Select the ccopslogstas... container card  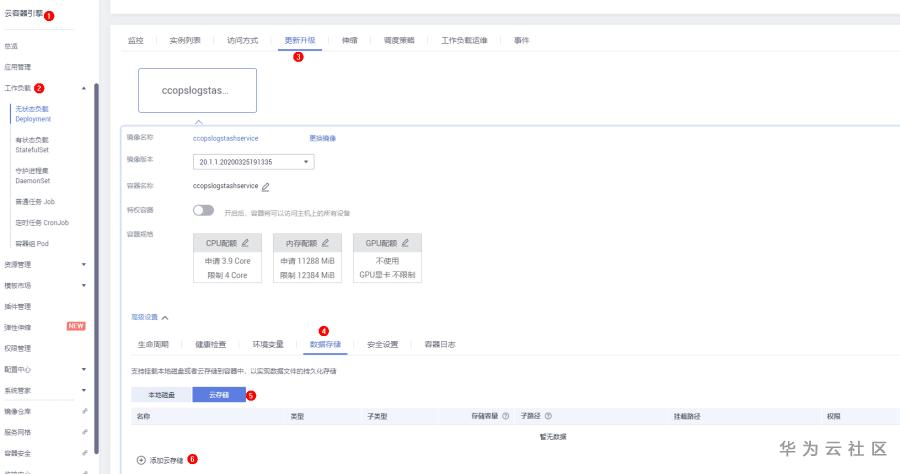[x=197, y=91]
